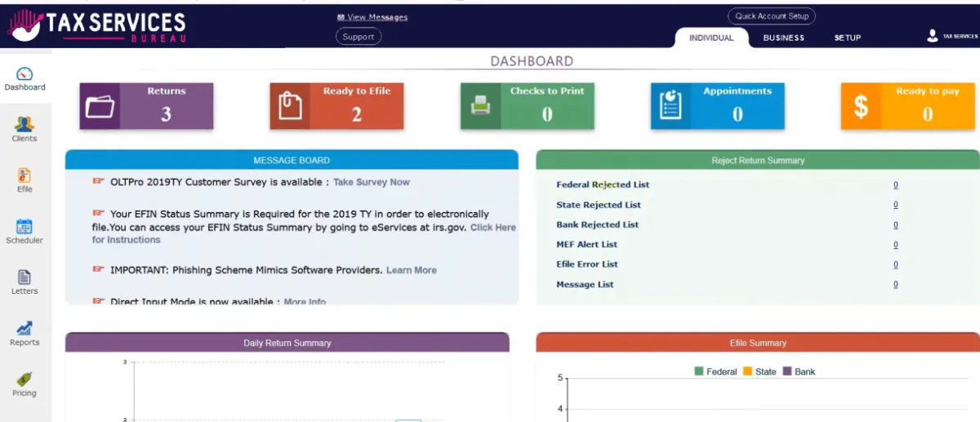Open Federal Rejected List count link
The width and height of the screenshot is (980, 422).
[x=896, y=185]
